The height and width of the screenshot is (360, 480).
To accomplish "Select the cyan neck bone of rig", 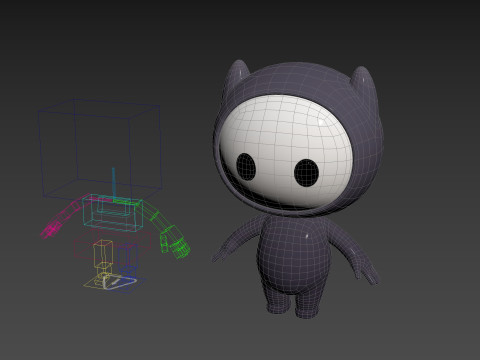I will [x=114, y=184].
